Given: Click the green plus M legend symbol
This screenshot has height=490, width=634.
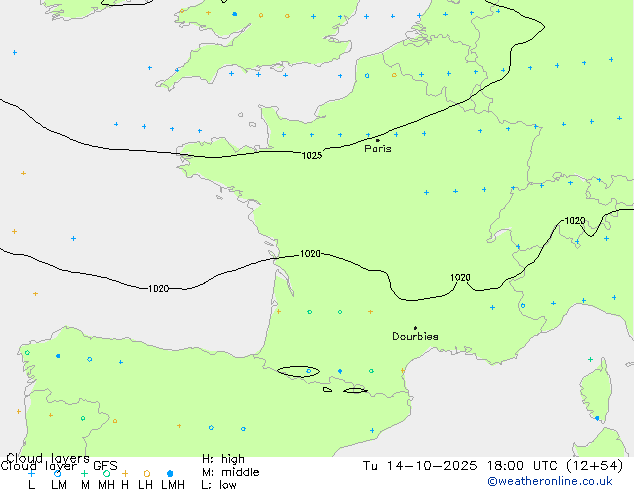Looking at the screenshot, I should [84, 473].
